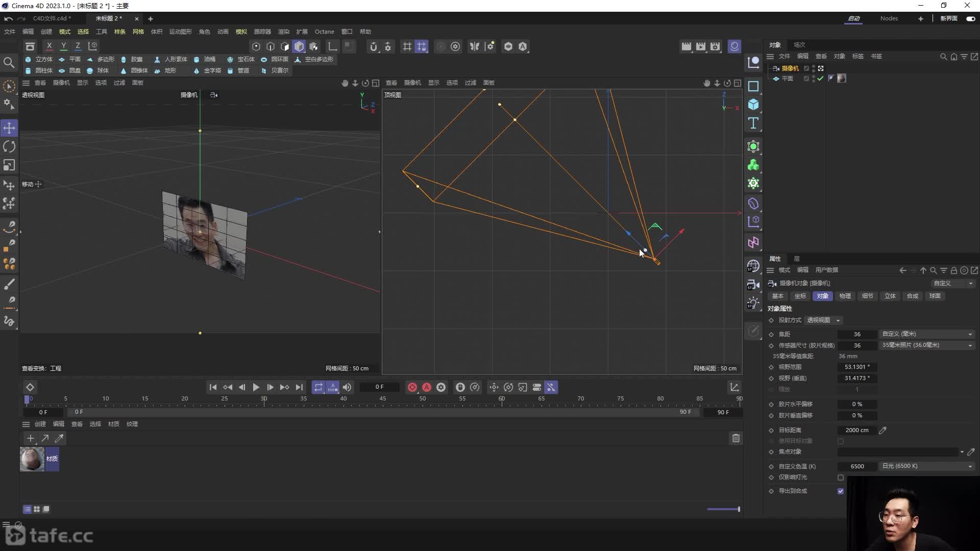Image resolution: width=980 pixels, height=551 pixels.
Task: Add a 圆环面 torus primitive
Action: (x=275, y=59)
